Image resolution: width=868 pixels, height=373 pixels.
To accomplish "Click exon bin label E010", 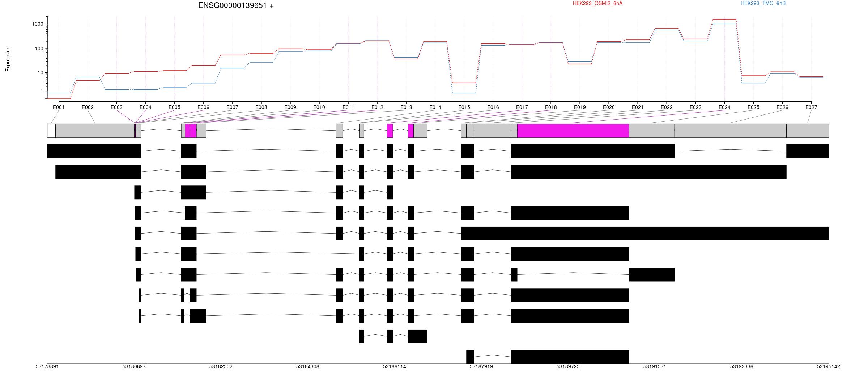I will click(319, 107).
